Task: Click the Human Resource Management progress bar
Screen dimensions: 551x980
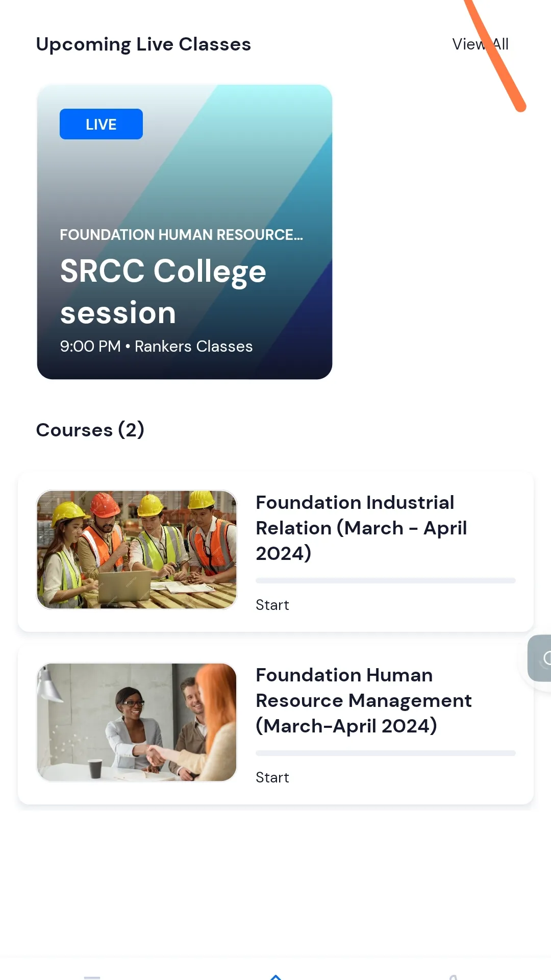Action: click(x=386, y=753)
